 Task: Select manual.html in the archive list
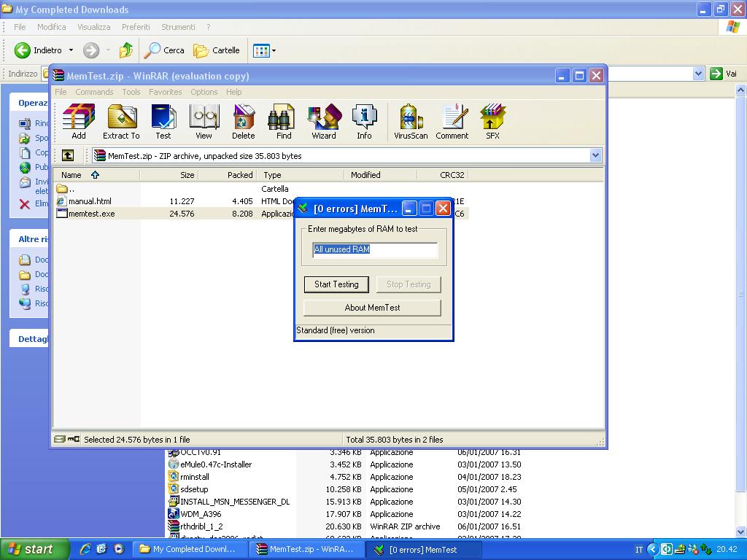[90, 201]
